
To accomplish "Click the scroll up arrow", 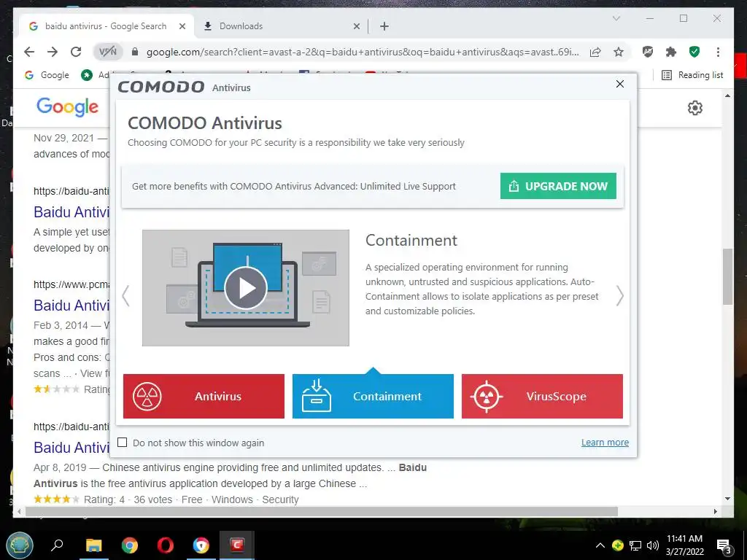I will pyautogui.click(x=727, y=96).
